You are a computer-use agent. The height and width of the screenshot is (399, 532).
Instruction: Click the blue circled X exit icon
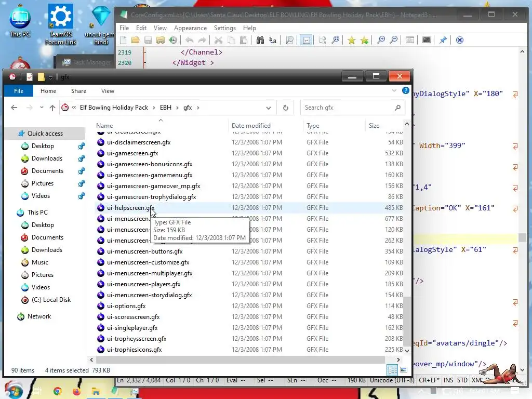point(459,40)
